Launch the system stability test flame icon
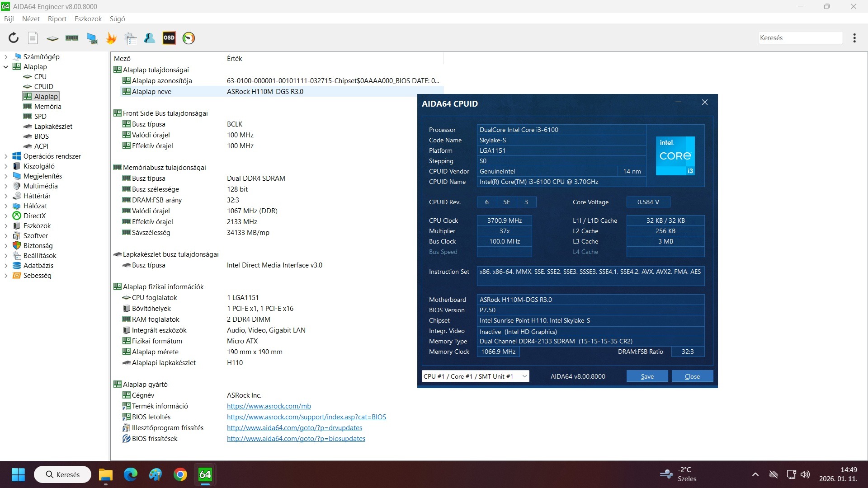868x488 pixels. coord(111,38)
